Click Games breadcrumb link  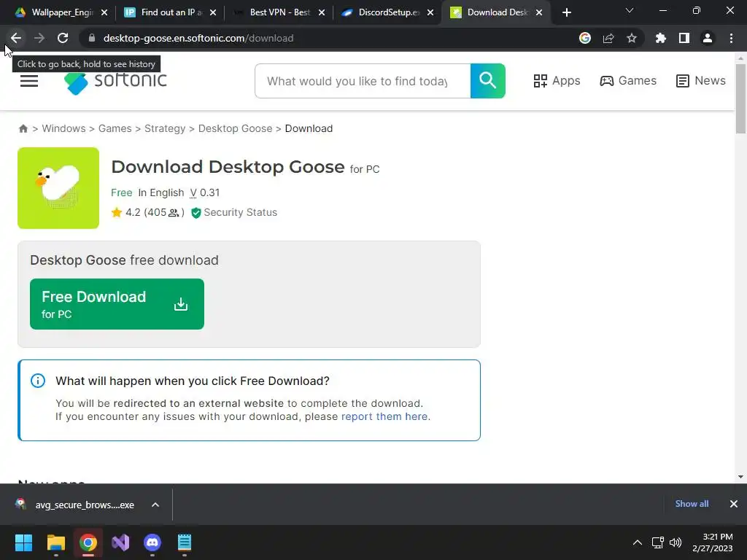tap(115, 128)
